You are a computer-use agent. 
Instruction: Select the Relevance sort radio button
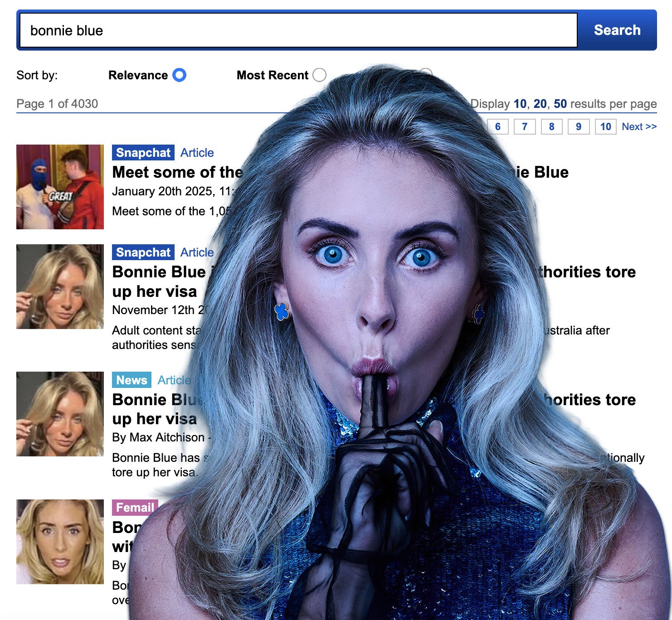pyautogui.click(x=179, y=75)
